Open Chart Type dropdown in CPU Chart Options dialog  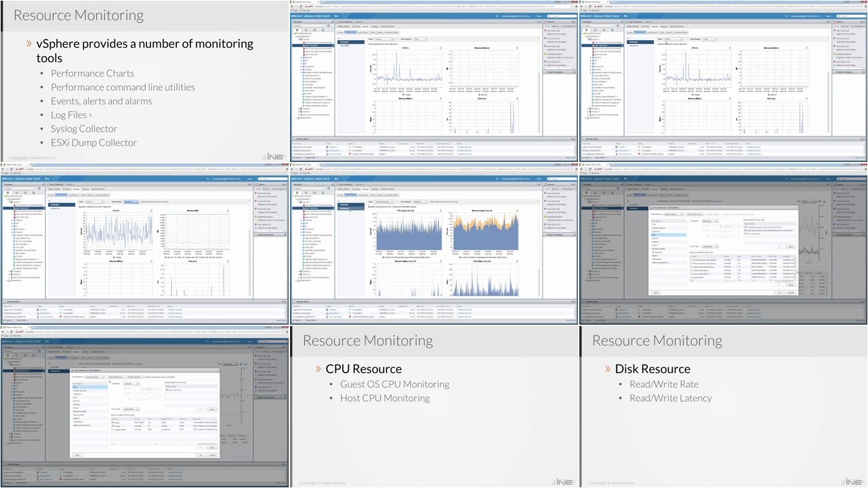coord(132,409)
